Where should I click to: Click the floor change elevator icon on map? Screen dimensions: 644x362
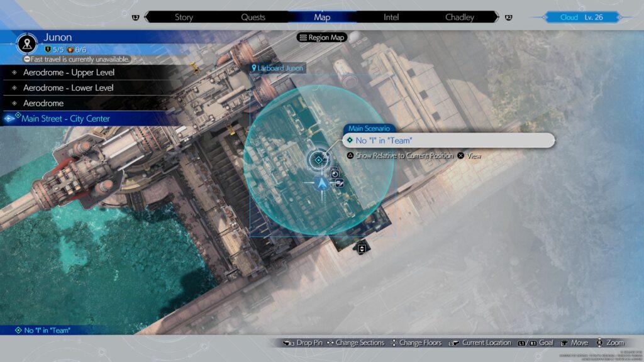pos(362,248)
